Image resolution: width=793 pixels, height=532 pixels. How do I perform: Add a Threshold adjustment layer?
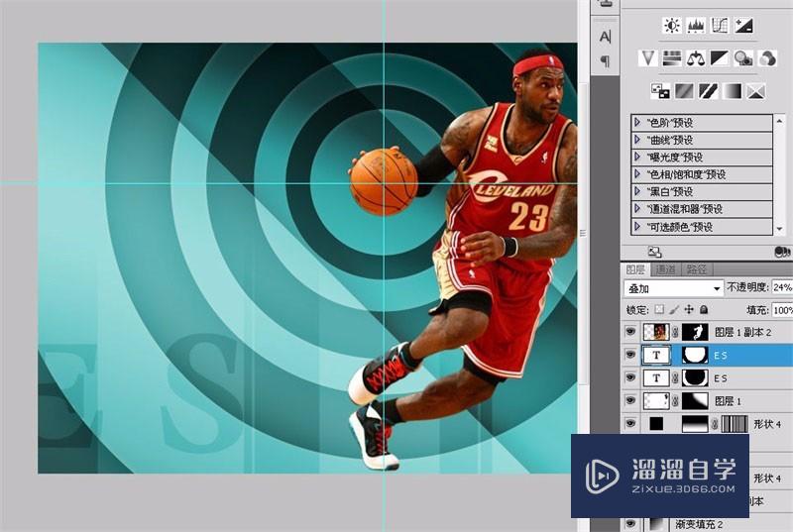pos(708,91)
